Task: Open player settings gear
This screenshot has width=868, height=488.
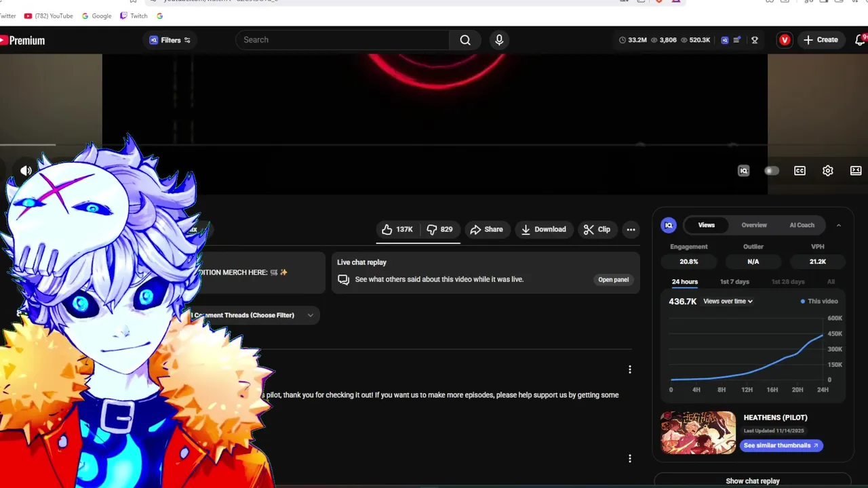Action: pyautogui.click(x=828, y=171)
